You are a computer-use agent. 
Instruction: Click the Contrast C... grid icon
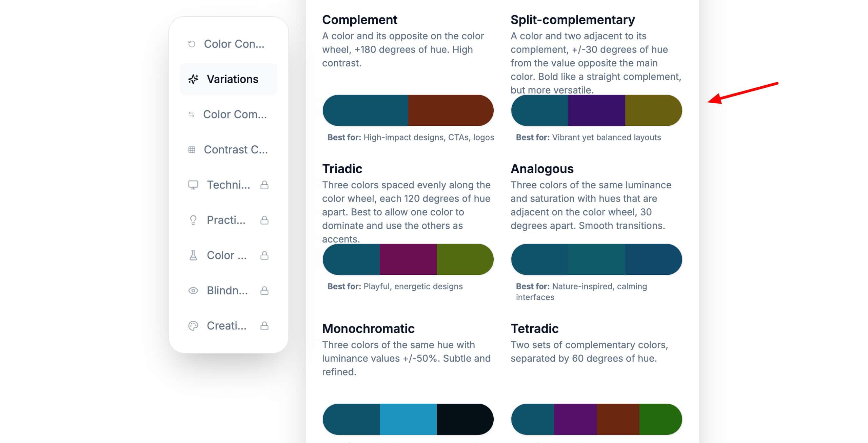(x=192, y=150)
